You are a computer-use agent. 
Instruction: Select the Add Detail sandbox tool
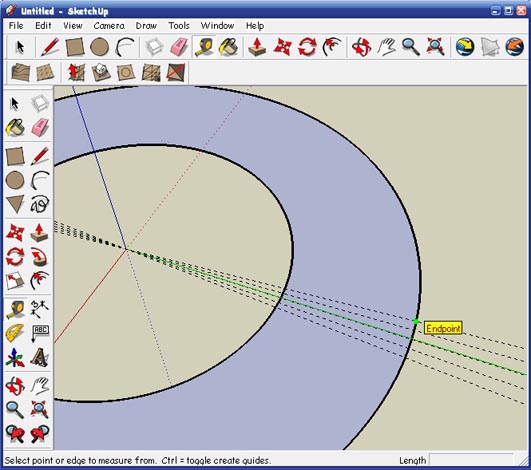point(151,72)
